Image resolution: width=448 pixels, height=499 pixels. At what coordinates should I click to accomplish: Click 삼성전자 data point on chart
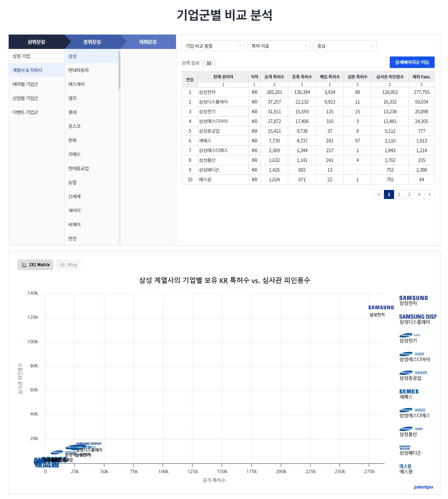pyautogui.click(x=381, y=308)
